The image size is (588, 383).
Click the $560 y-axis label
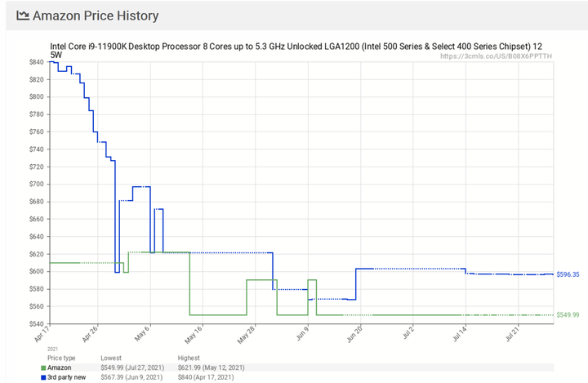pyautogui.click(x=37, y=306)
